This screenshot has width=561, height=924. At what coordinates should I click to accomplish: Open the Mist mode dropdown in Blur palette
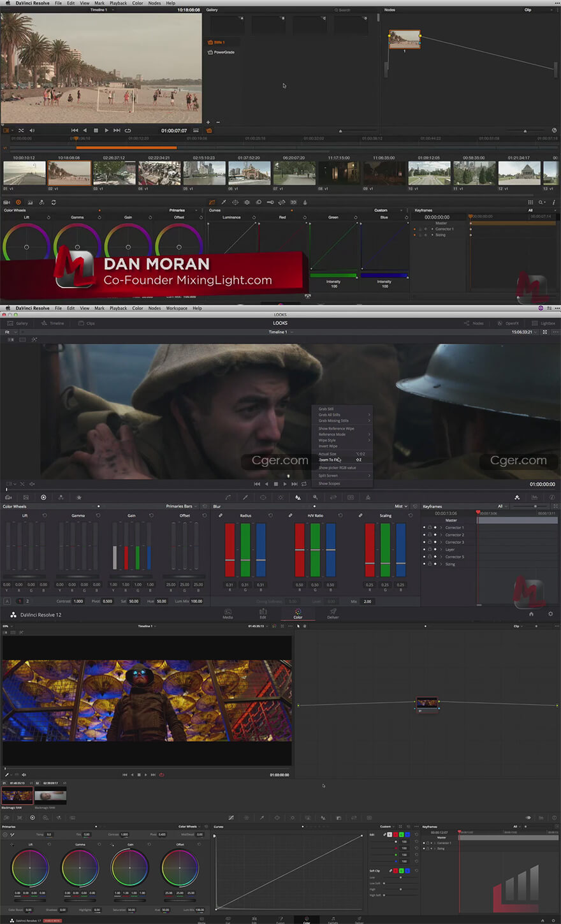click(401, 506)
